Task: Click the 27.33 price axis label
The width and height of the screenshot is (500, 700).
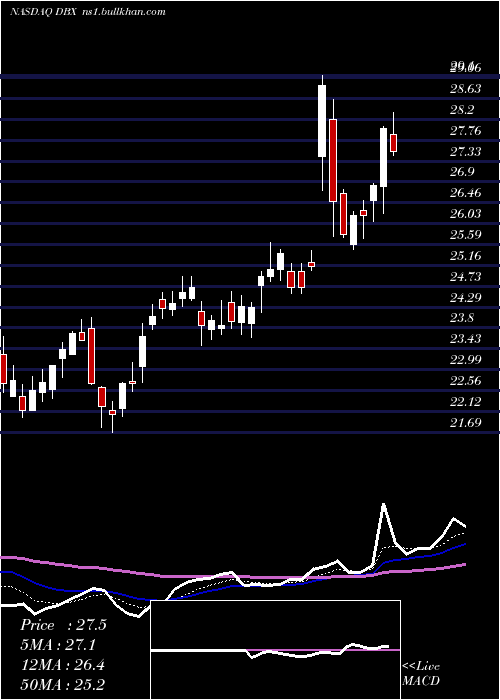Action: [466, 152]
